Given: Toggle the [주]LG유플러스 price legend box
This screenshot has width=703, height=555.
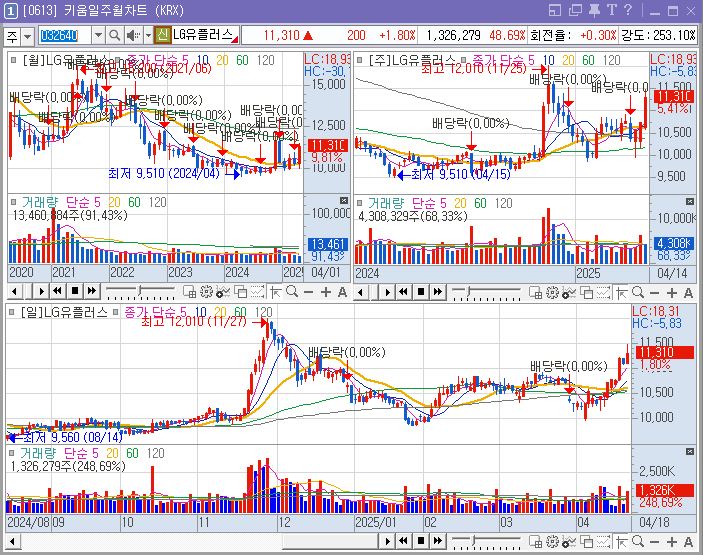Looking at the screenshot, I should pos(360,60).
